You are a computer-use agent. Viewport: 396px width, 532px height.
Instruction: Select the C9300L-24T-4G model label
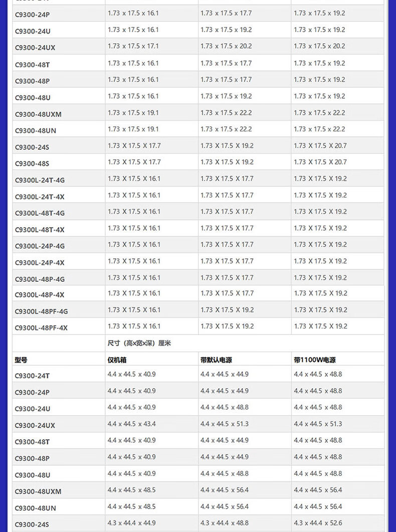click(x=40, y=180)
